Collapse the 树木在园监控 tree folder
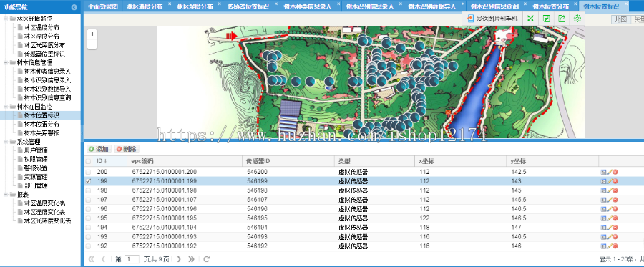 click(6, 107)
